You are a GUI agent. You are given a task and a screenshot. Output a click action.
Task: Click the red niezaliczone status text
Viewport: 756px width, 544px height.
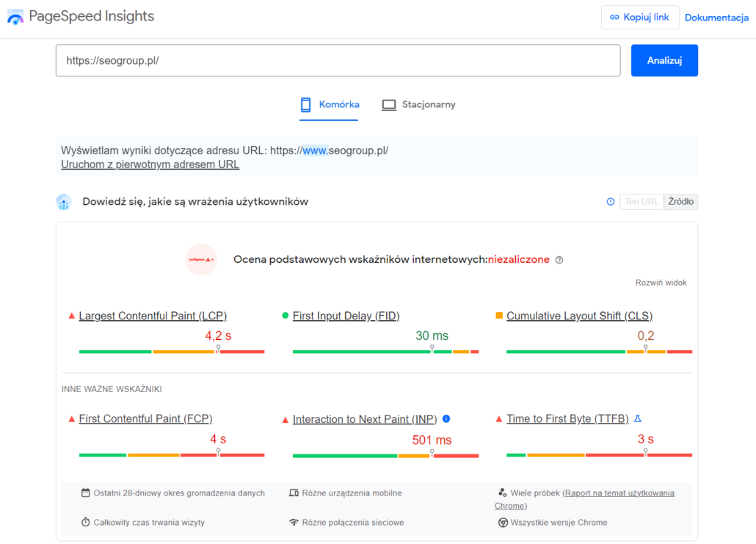coord(519,259)
